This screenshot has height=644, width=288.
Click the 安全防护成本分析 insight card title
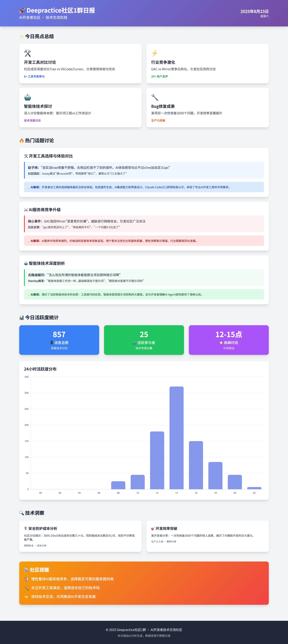click(x=42, y=528)
